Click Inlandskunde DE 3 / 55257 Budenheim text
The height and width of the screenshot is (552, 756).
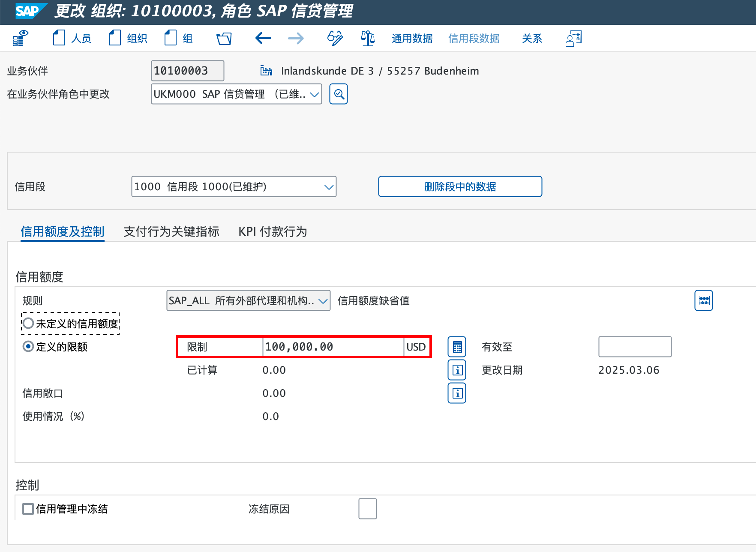click(x=380, y=71)
